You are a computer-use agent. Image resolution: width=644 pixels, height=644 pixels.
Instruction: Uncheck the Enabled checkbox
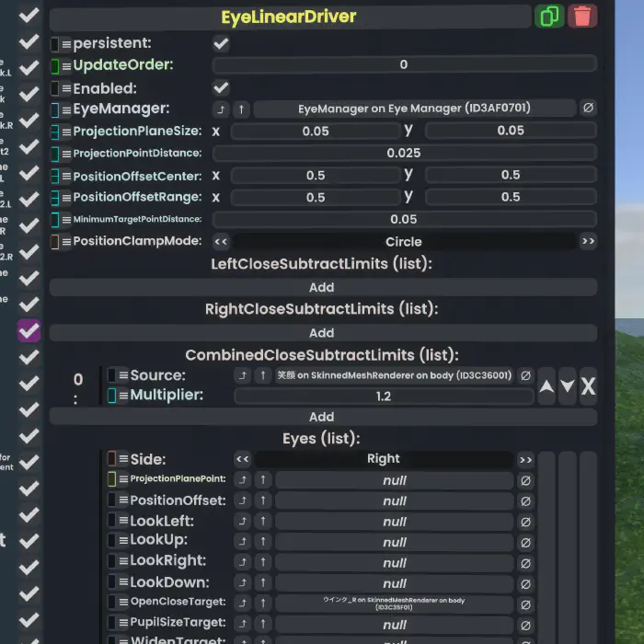[221, 87]
